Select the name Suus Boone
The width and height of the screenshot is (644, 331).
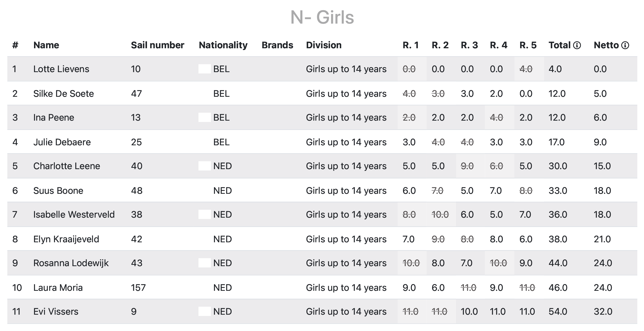[58, 191]
